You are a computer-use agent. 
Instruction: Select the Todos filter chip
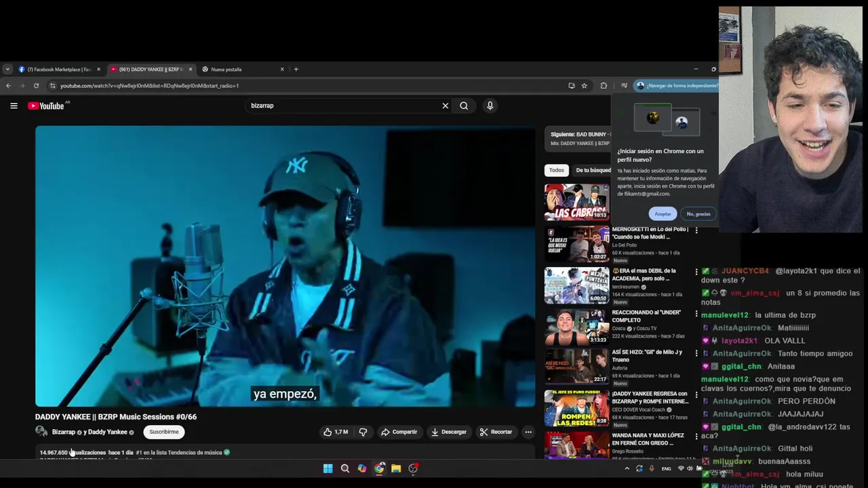pyautogui.click(x=557, y=170)
